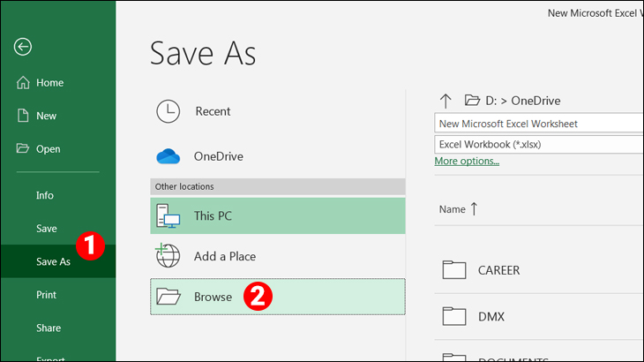This screenshot has height=362, width=644.
Task: Click the OneDrive path segment
Action: 535,101
